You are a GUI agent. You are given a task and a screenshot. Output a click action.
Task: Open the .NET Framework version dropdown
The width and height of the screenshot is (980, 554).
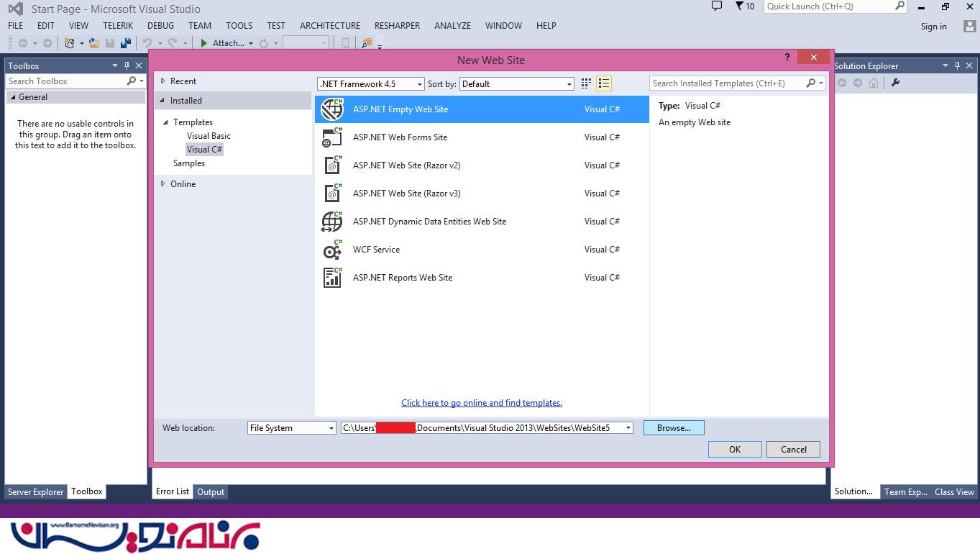pyautogui.click(x=370, y=84)
